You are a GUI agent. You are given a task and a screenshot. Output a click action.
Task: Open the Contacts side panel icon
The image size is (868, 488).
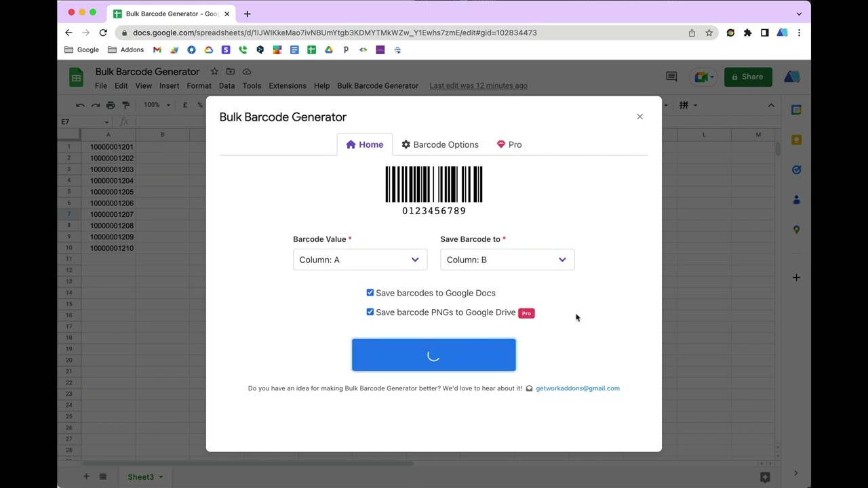[x=796, y=199]
